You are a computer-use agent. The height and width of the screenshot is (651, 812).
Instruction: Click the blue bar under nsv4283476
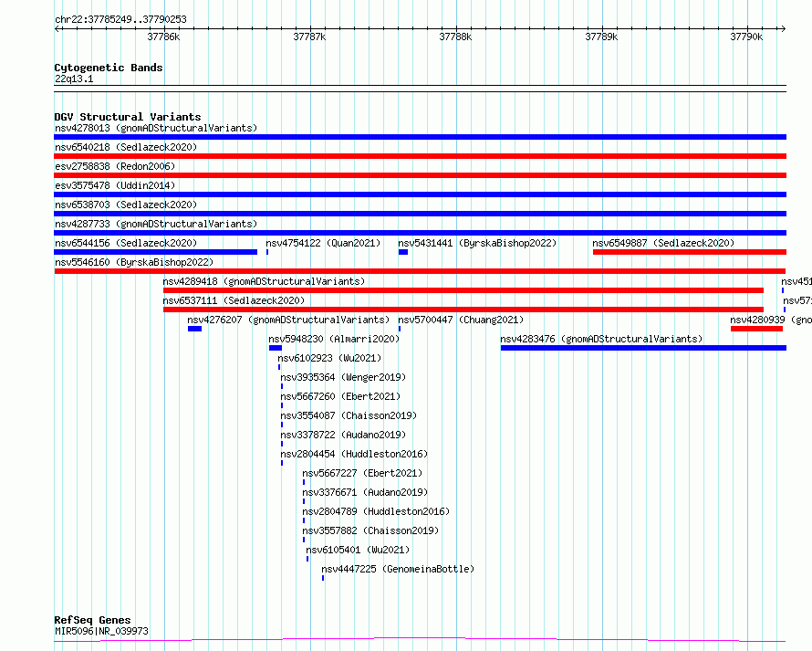644,348
